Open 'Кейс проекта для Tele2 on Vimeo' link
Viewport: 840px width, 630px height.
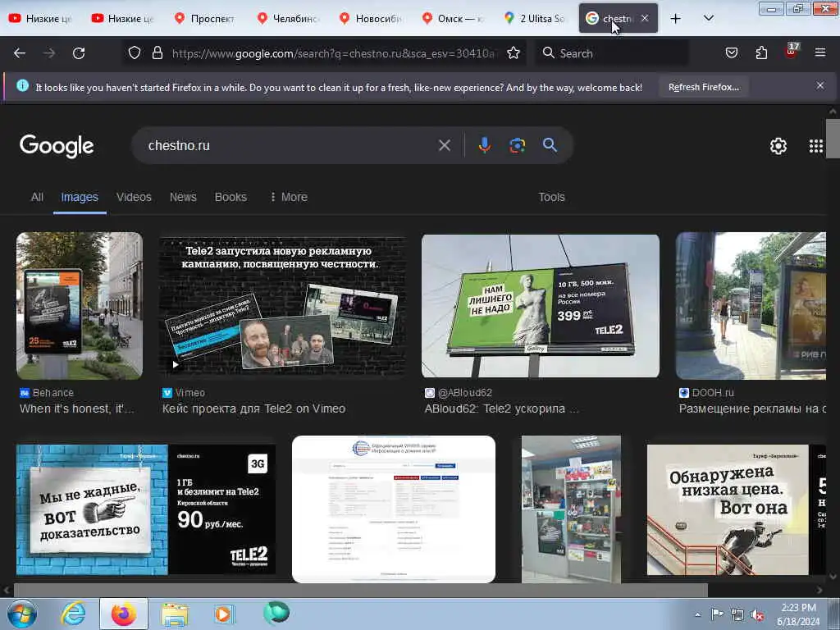point(254,409)
